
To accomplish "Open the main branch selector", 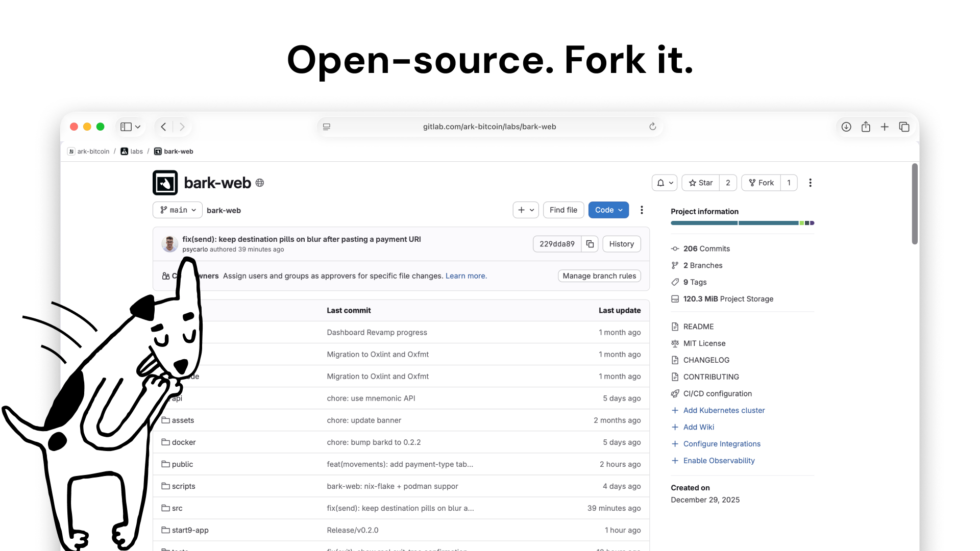I will coord(178,210).
